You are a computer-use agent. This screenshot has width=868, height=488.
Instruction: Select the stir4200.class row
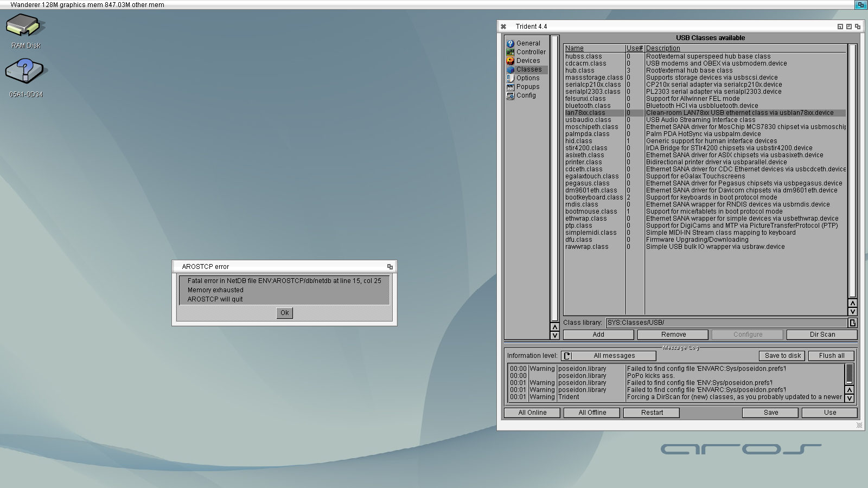705,148
